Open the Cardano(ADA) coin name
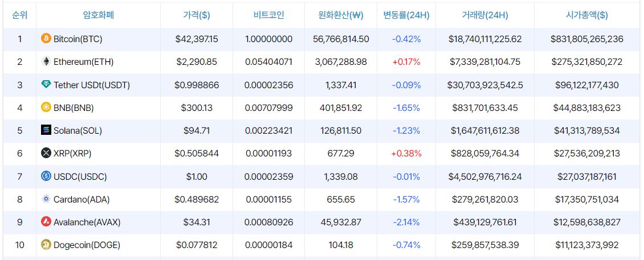 [x=81, y=200]
